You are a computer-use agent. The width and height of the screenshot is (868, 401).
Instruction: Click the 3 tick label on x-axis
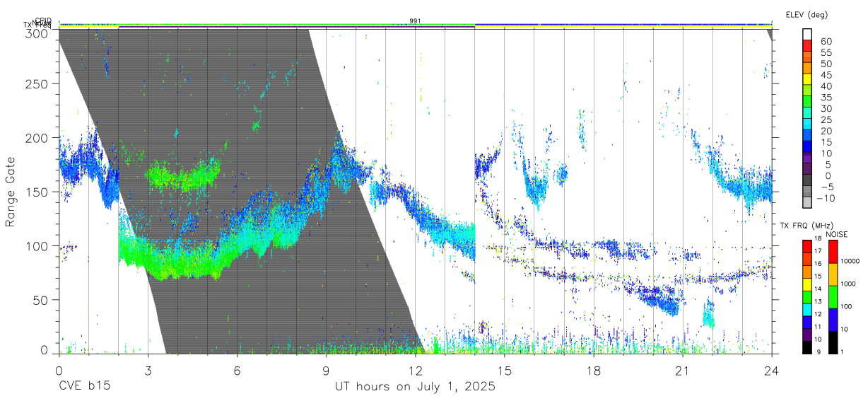point(148,371)
